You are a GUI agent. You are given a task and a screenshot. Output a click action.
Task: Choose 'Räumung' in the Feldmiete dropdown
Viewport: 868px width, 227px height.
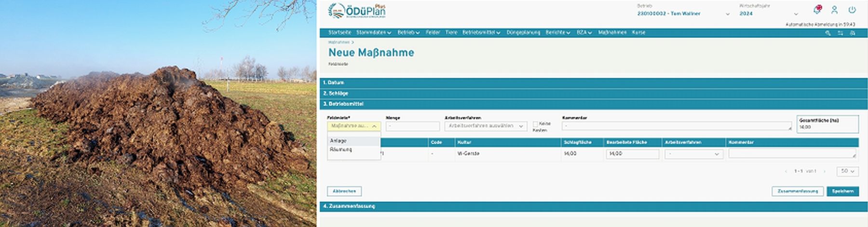(341, 150)
